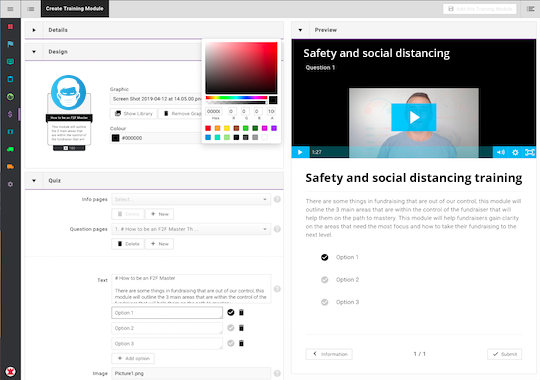Select Option 2 in the preview
Screen dimensions: 540x380
point(324,280)
